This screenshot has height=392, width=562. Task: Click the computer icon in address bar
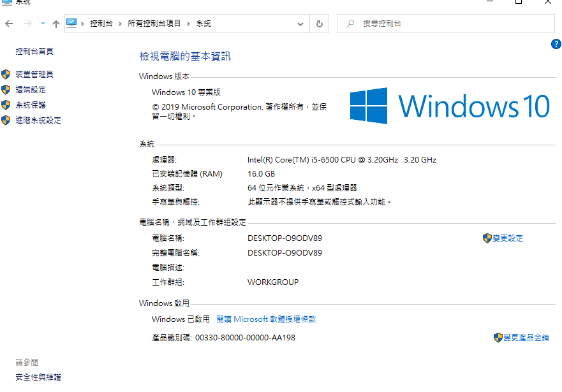[x=72, y=24]
